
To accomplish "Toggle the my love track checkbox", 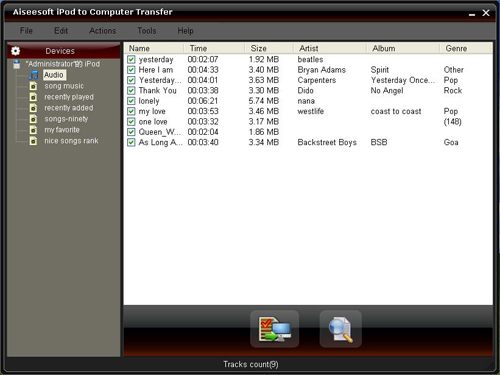I will click(131, 111).
